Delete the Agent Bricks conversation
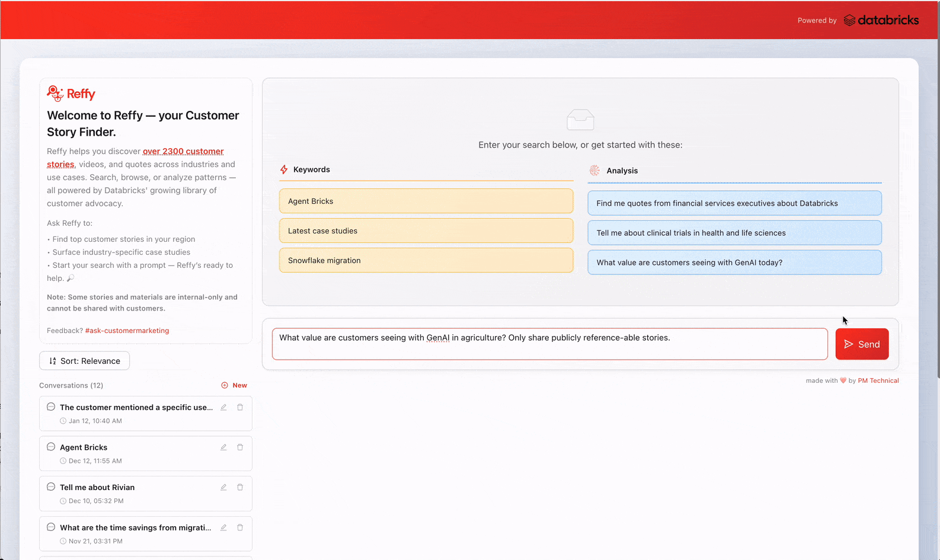Viewport: 940px width, 560px height. [240, 447]
